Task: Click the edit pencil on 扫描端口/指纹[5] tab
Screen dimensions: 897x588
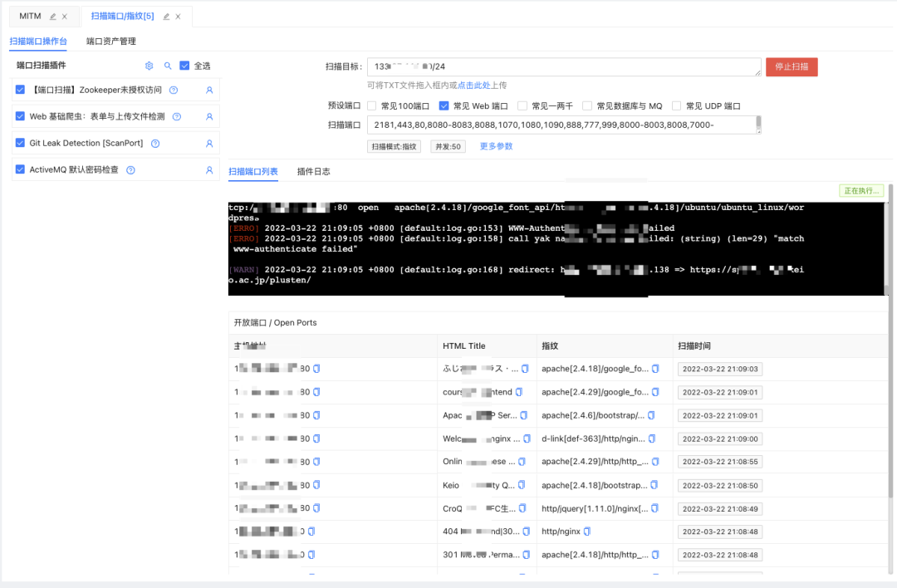Action: pos(166,17)
